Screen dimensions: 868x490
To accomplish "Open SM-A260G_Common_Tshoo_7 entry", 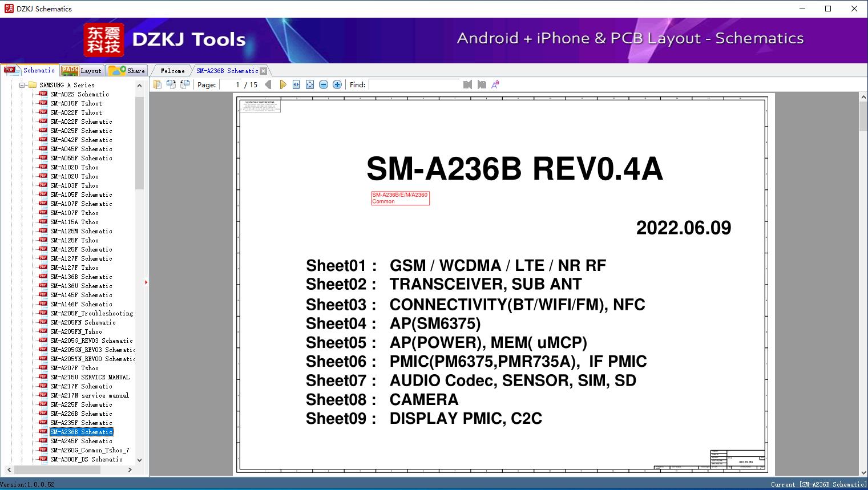I will point(90,450).
